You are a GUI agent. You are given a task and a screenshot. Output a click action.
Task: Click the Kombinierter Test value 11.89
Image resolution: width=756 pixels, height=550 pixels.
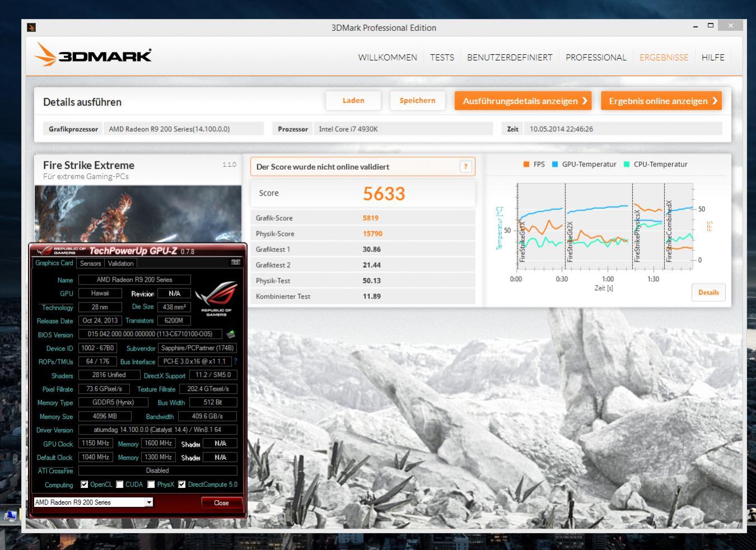[x=372, y=296]
